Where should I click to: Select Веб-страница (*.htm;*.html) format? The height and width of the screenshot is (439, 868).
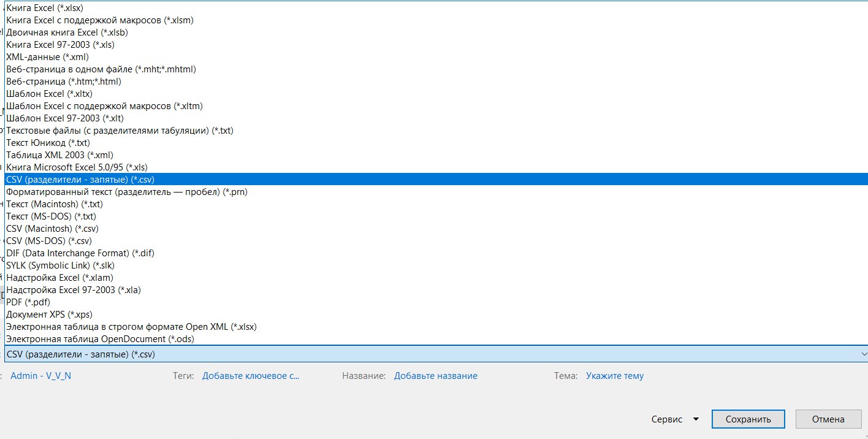click(436, 82)
